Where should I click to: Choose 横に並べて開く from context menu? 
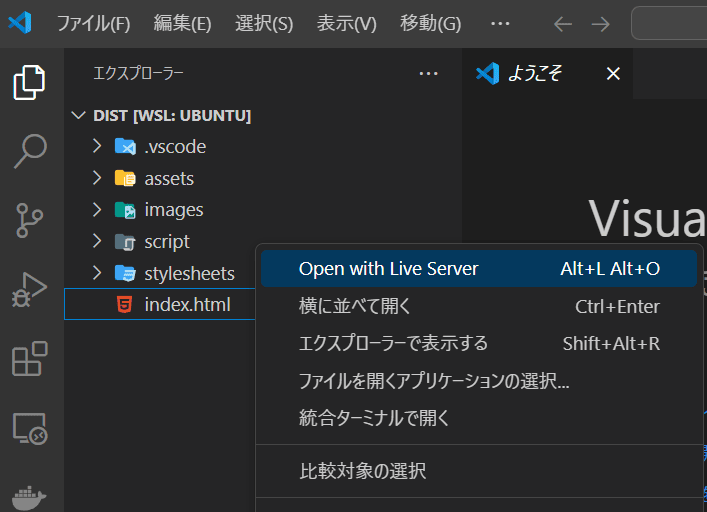pyautogui.click(x=479, y=306)
